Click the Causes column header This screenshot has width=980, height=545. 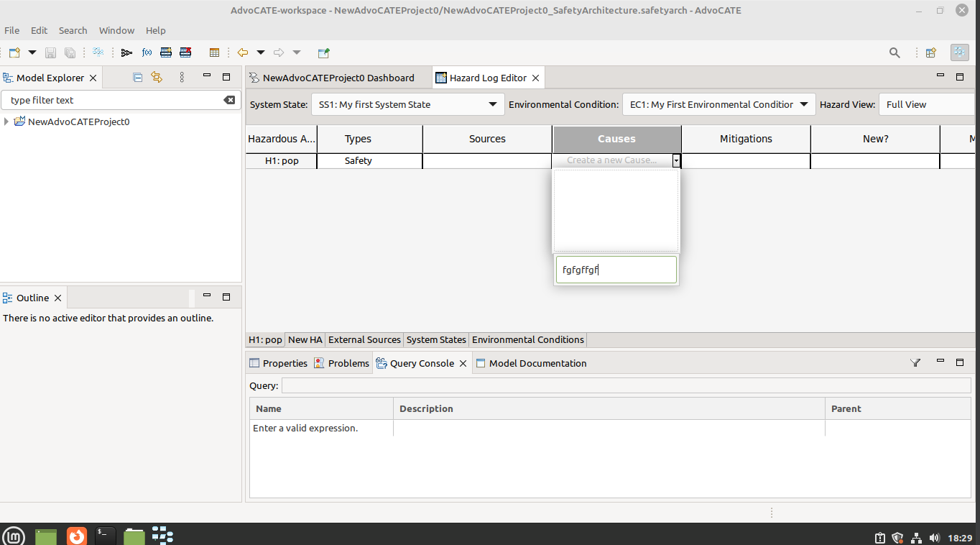(x=616, y=139)
